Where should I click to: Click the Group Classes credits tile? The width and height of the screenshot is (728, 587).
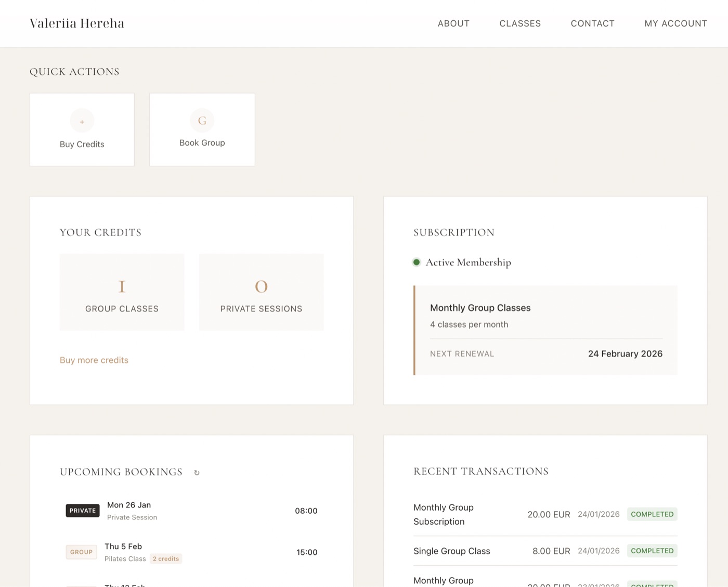(x=122, y=292)
